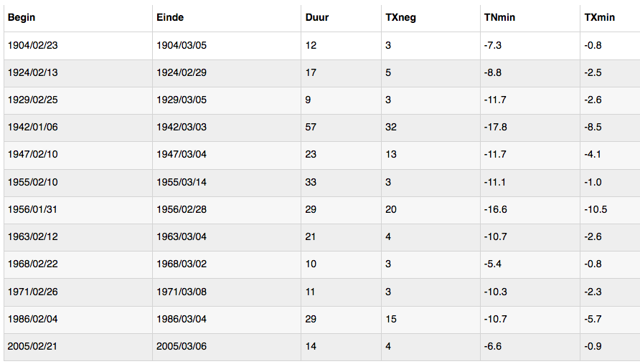Select the 1971/02/26 begin date cell

78,292
